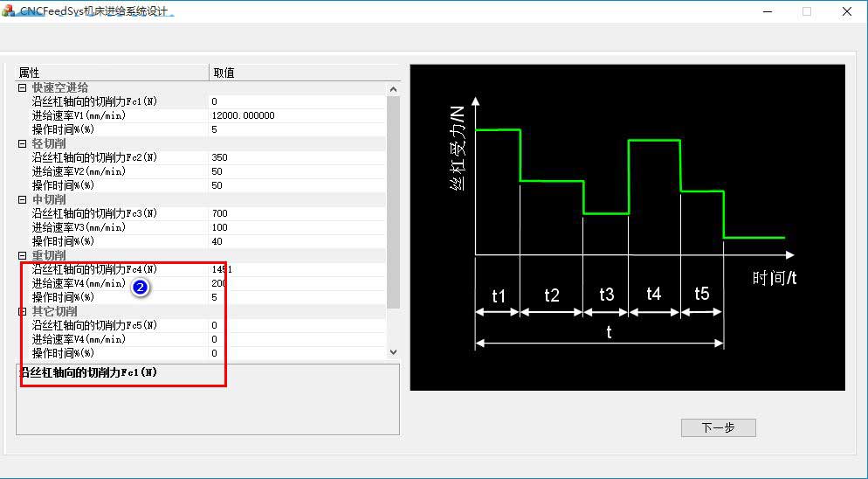The width and height of the screenshot is (868, 479).
Task: Click the 取值 column header
Action: (x=305, y=73)
